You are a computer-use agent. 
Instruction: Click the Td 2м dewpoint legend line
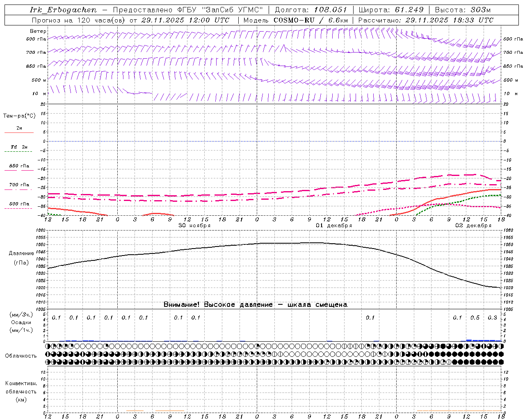point(18,152)
